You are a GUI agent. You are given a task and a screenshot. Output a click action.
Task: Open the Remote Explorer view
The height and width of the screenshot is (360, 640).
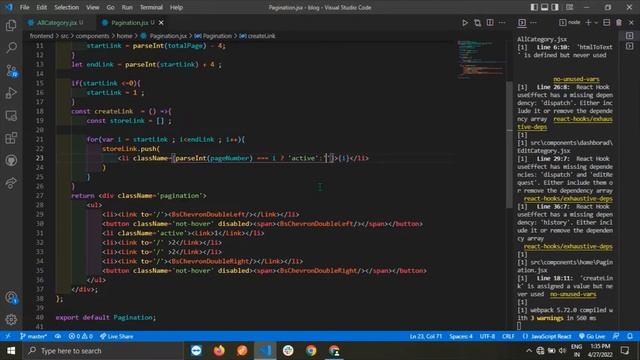11,116
